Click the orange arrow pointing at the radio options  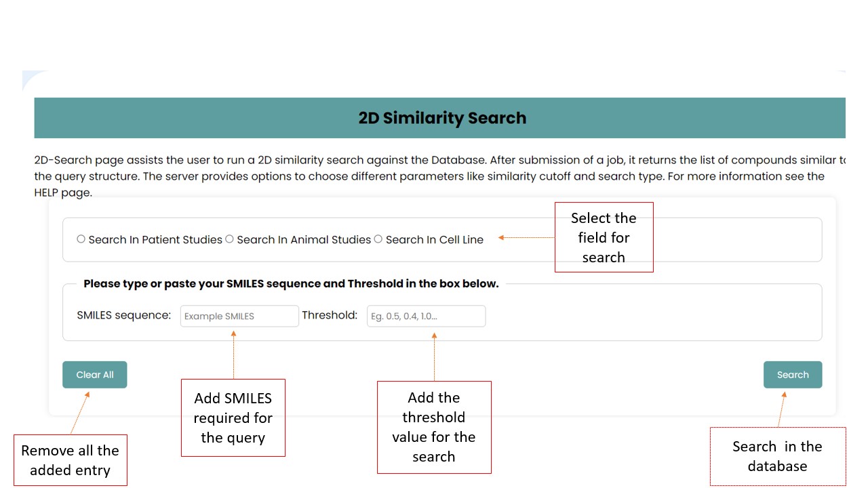(526, 237)
